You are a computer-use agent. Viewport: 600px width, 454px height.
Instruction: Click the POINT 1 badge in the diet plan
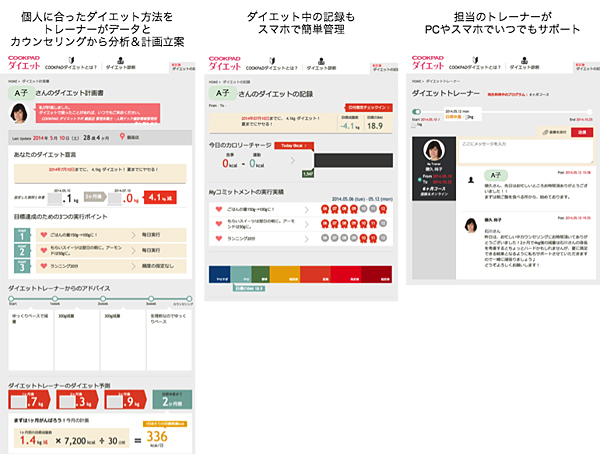pyautogui.click(x=20, y=234)
